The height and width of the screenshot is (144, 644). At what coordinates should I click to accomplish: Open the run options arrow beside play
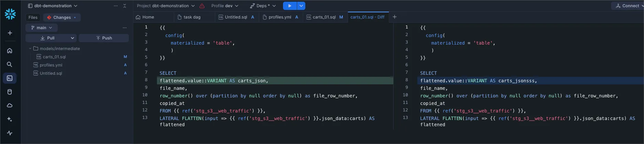(301, 6)
